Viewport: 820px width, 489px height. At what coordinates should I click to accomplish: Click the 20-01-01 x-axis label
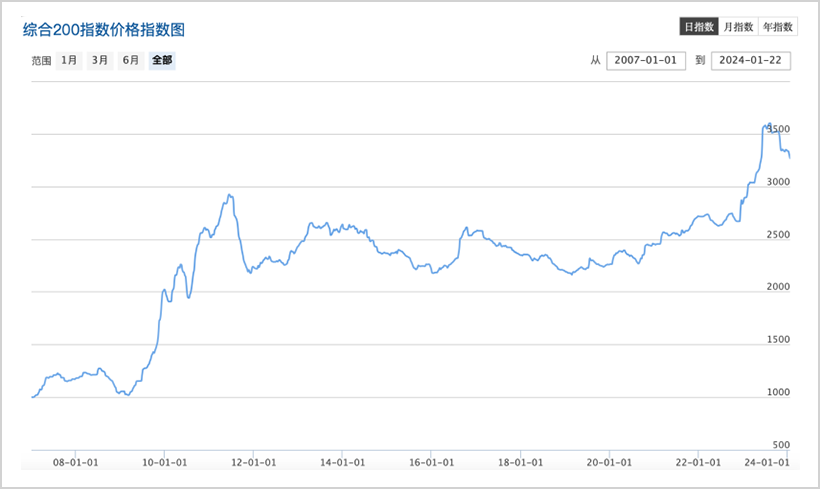pos(608,463)
